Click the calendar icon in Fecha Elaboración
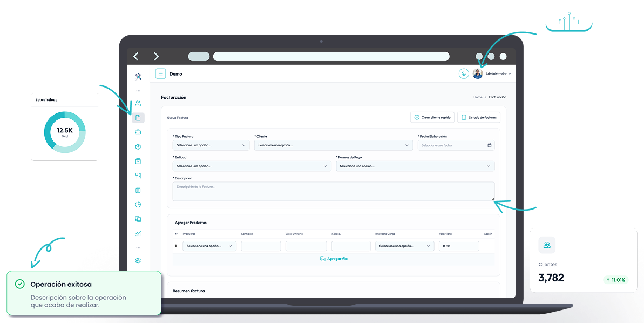Screen dimensions: 644x323 [489, 145]
